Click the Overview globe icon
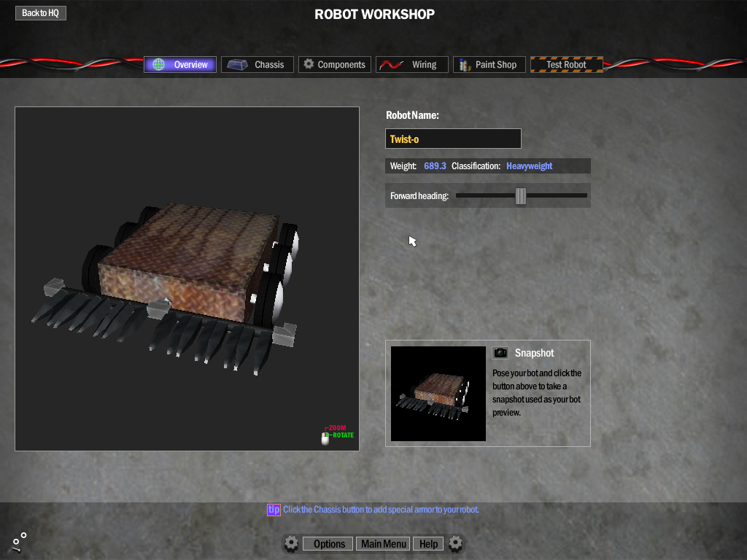The width and height of the screenshot is (747, 560). pyautogui.click(x=158, y=64)
